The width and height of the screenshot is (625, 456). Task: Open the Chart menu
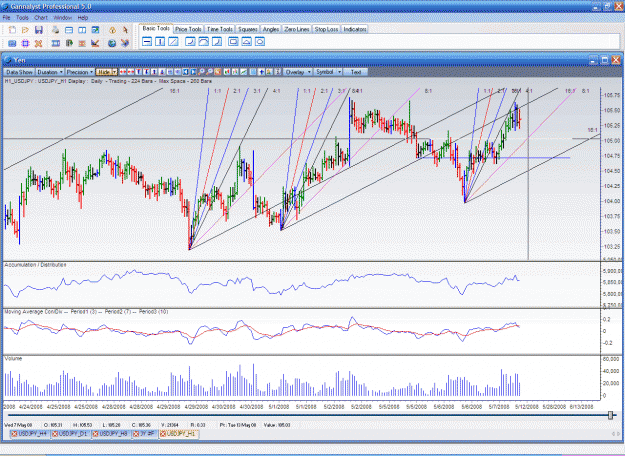coord(41,18)
